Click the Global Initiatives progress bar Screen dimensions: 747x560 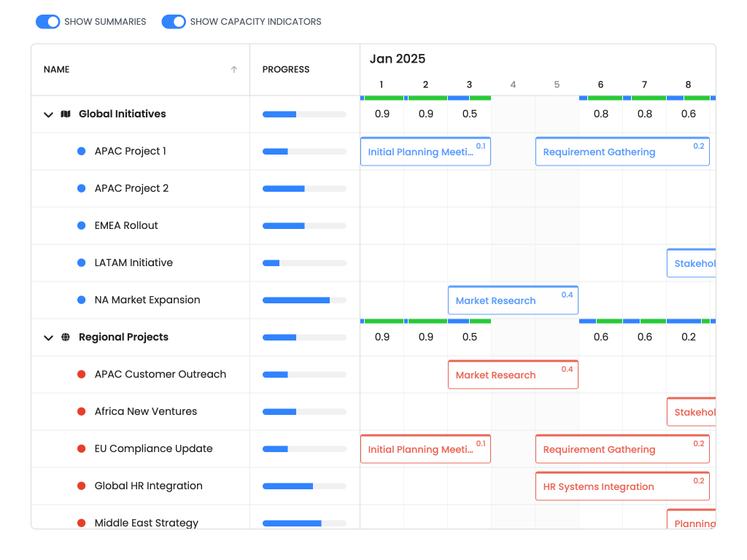tap(304, 114)
